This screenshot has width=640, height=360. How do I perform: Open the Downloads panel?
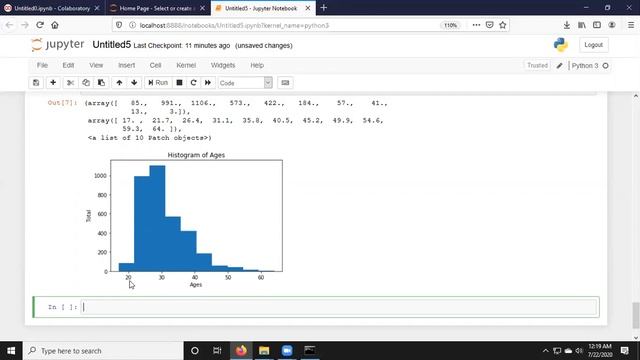[x=567, y=25]
